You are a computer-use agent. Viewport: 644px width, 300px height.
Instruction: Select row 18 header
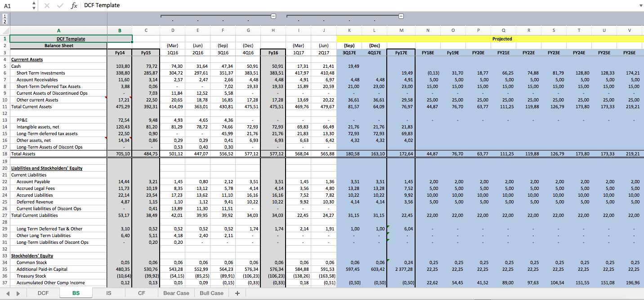pyautogui.click(x=4, y=154)
